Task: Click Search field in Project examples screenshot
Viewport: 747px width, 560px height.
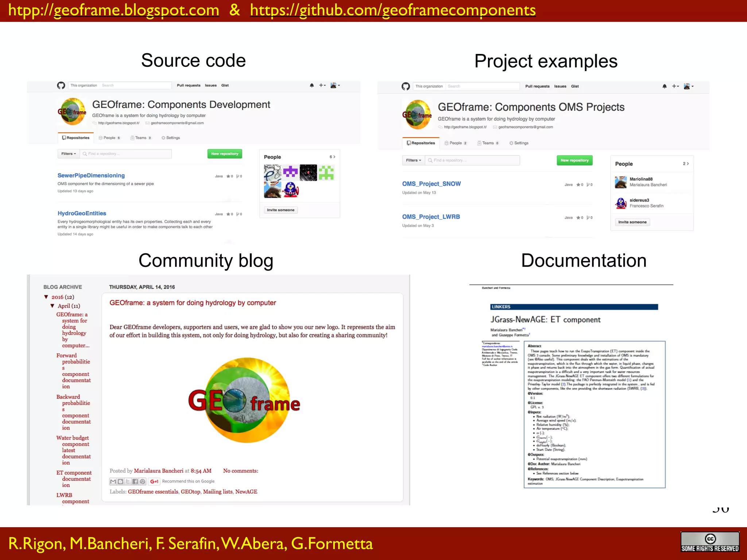Action: click(x=483, y=86)
